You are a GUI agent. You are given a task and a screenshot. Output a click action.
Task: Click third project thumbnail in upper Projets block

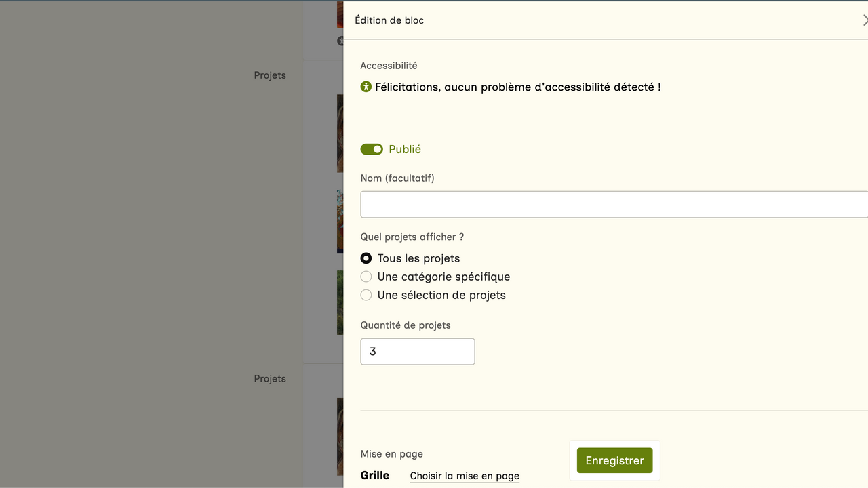click(340, 302)
